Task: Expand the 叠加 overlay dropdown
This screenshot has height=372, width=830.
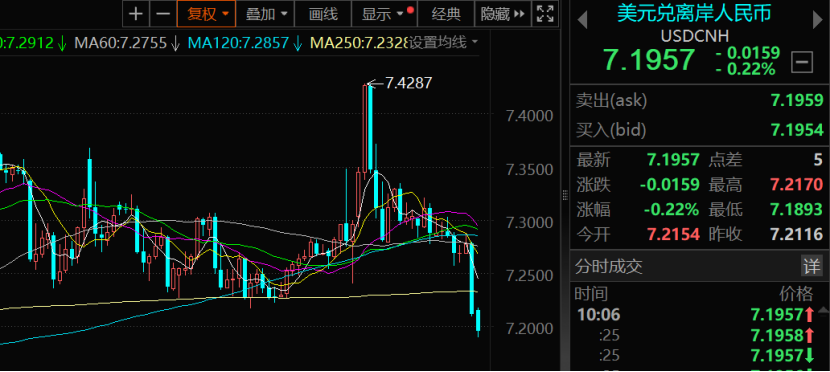Action: (267, 14)
